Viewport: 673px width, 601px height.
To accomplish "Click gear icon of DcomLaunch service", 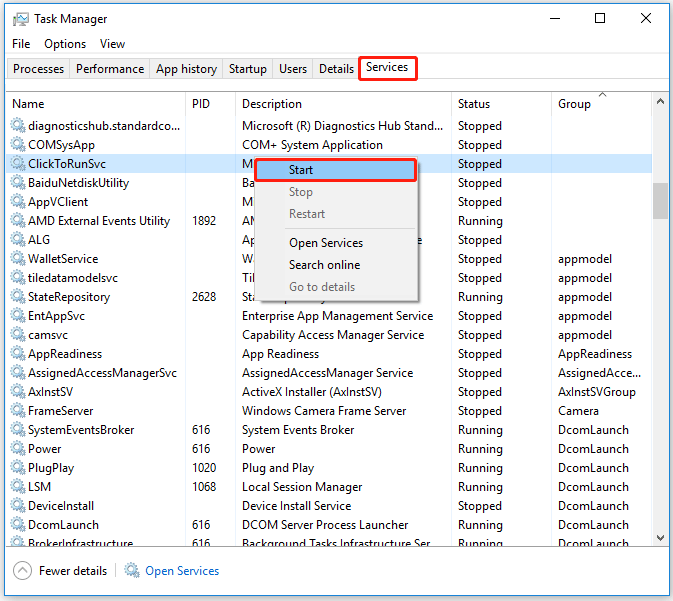I will pyautogui.click(x=18, y=524).
